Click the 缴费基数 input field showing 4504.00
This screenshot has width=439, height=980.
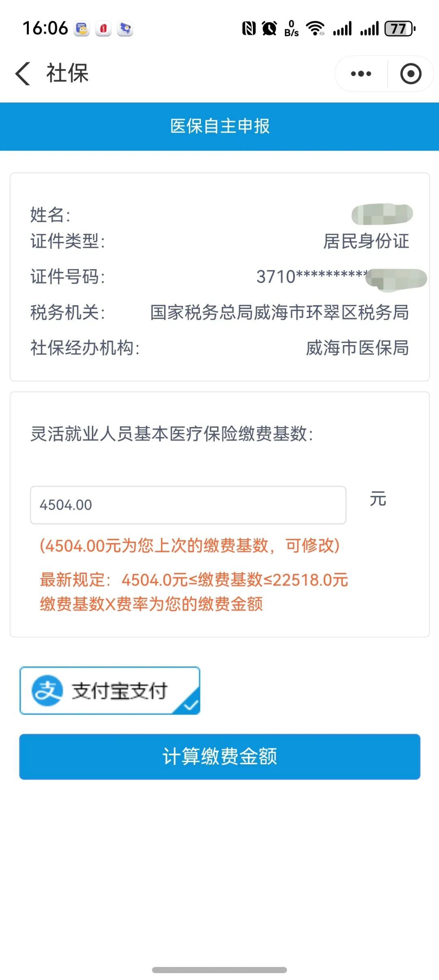pyautogui.click(x=188, y=505)
